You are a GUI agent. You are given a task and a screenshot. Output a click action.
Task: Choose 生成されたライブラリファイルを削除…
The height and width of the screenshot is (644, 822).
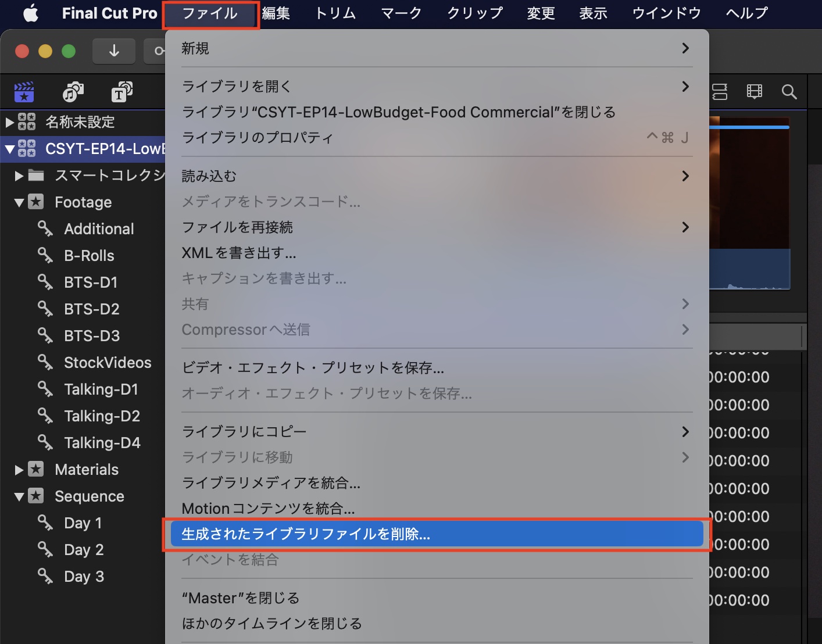(x=437, y=534)
